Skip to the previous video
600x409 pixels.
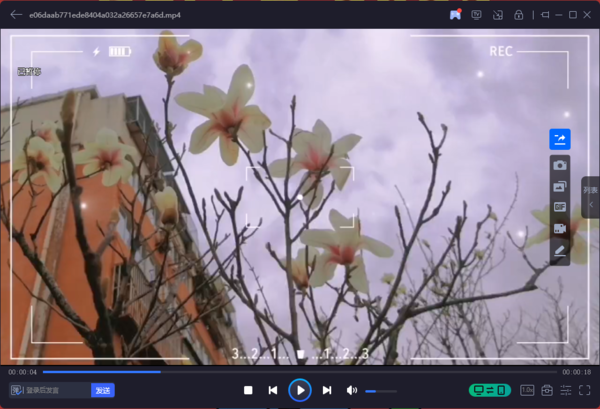273,390
